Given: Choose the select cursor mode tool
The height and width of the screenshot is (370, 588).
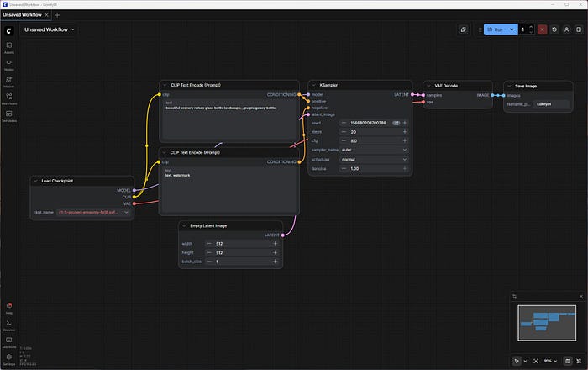Looking at the screenshot, I should (517, 361).
